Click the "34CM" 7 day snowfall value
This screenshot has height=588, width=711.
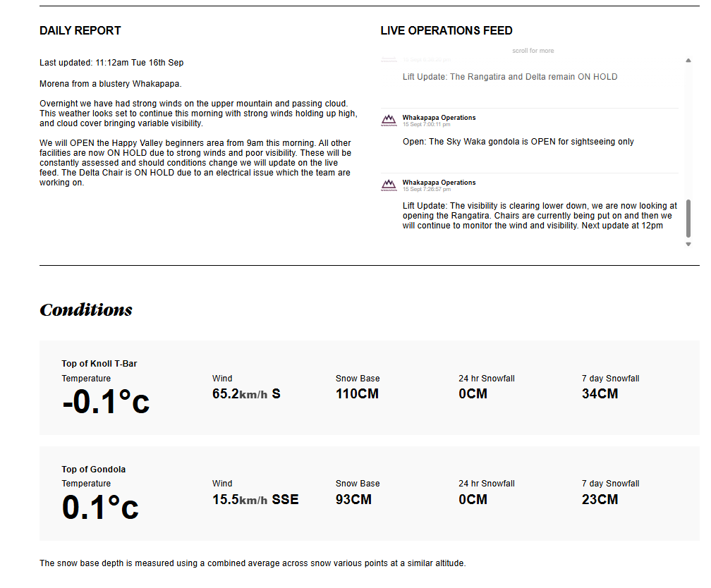point(600,394)
